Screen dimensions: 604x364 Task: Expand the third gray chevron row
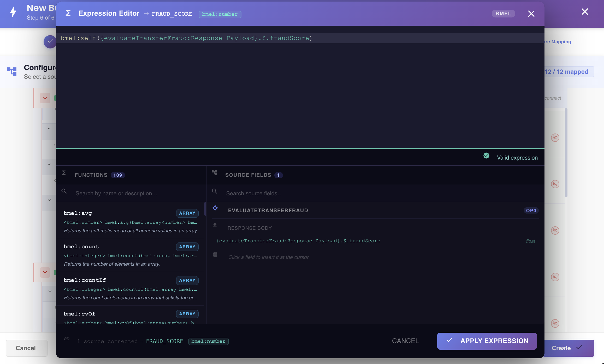coord(49,200)
